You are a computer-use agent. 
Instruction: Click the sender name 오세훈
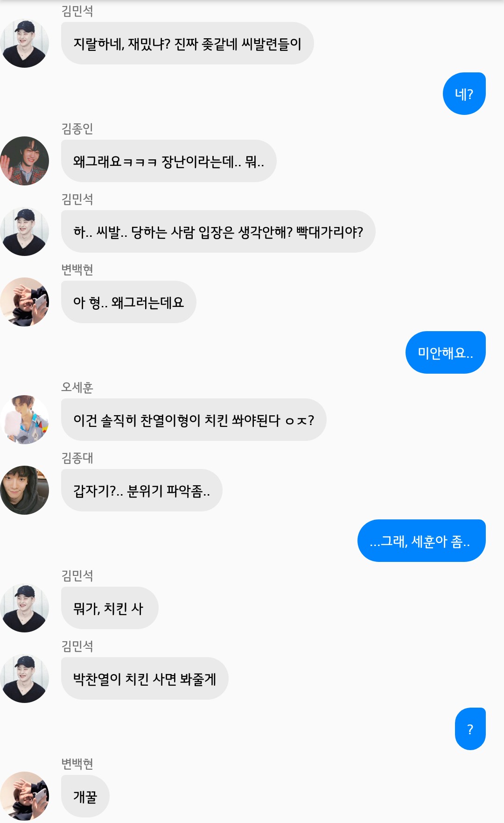(x=77, y=387)
